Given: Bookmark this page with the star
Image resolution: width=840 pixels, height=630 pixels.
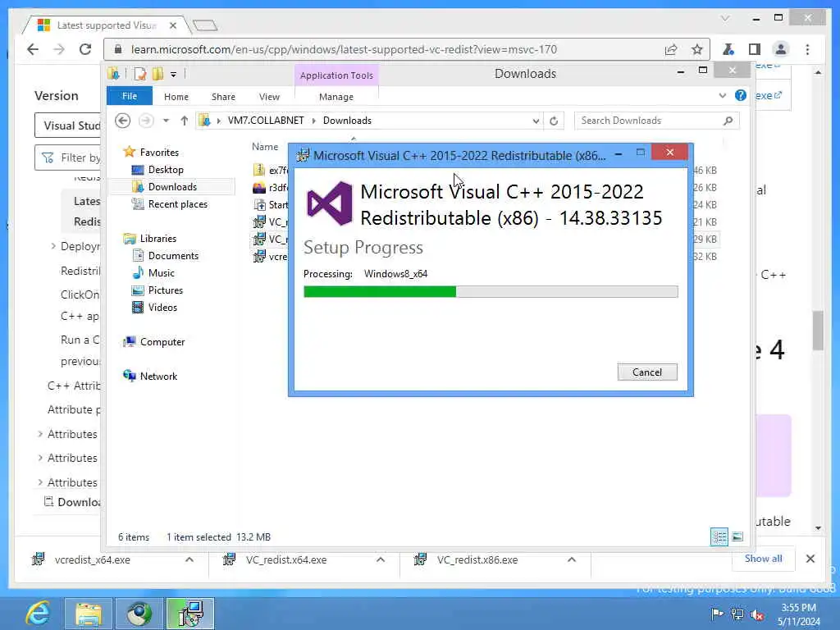Looking at the screenshot, I should point(696,49).
